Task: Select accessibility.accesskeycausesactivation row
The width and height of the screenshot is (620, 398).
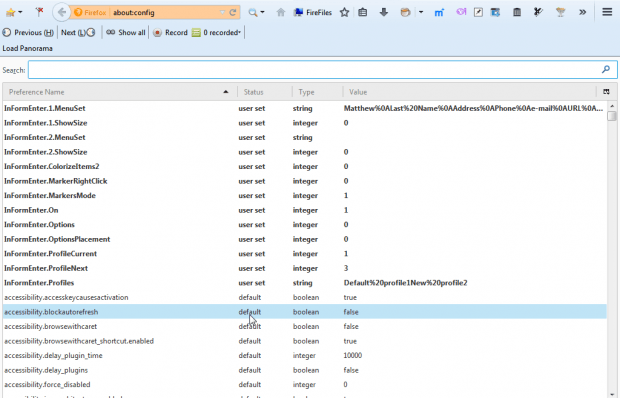Action: (x=304, y=297)
